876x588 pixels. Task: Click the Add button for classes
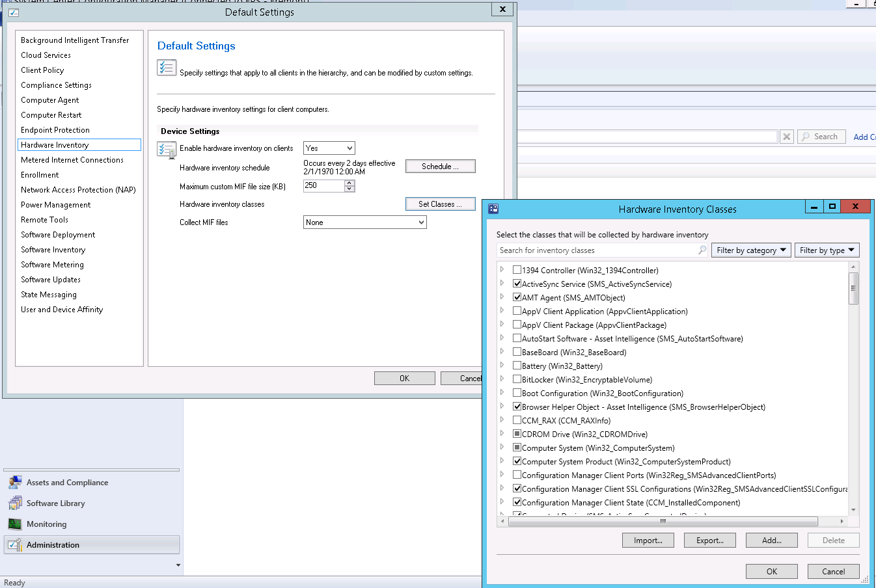(772, 541)
